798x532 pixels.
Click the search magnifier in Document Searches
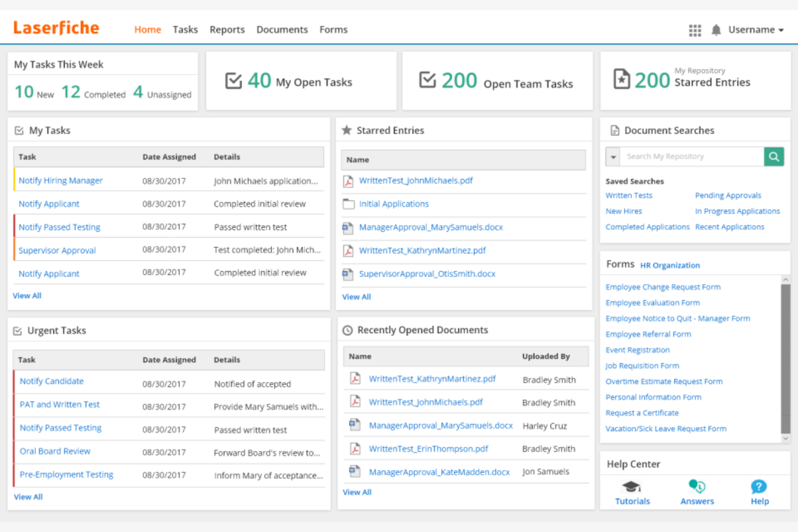(x=774, y=156)
